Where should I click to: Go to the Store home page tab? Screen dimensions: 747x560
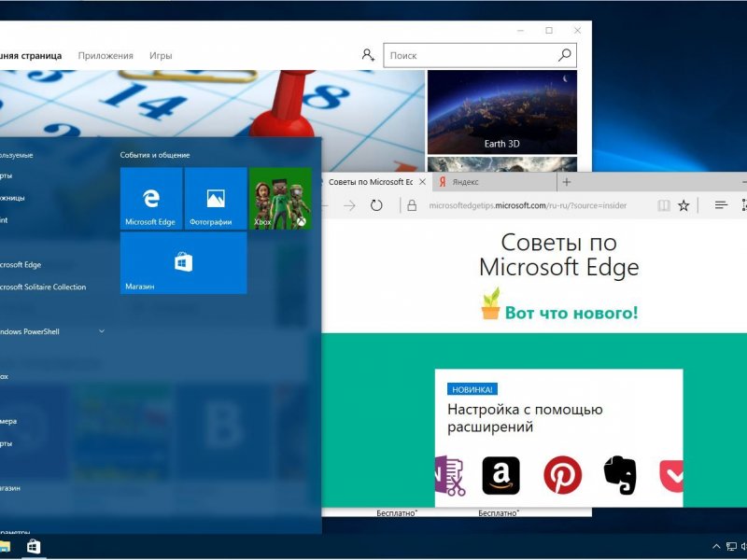click(31, 56)
